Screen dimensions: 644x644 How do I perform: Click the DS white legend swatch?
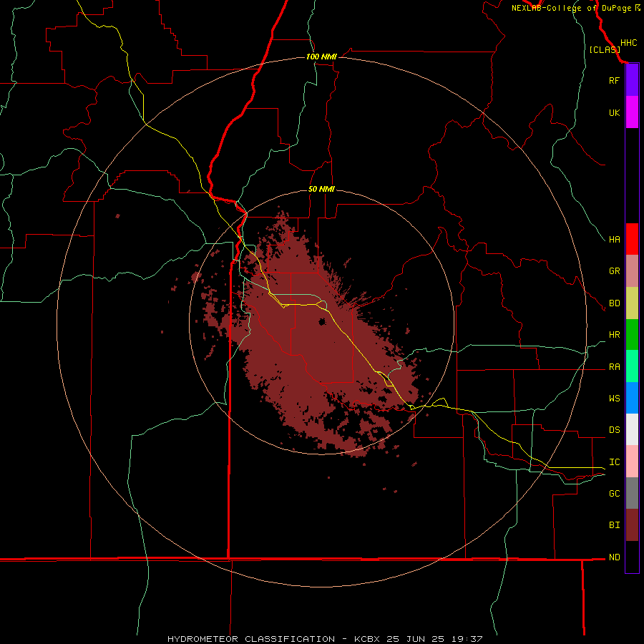tap(632, 429)
